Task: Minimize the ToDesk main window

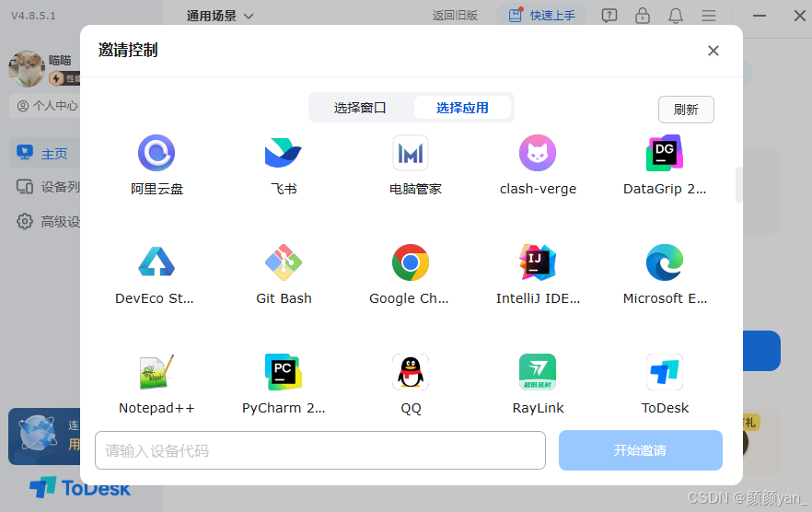Action: click(760, 16)
